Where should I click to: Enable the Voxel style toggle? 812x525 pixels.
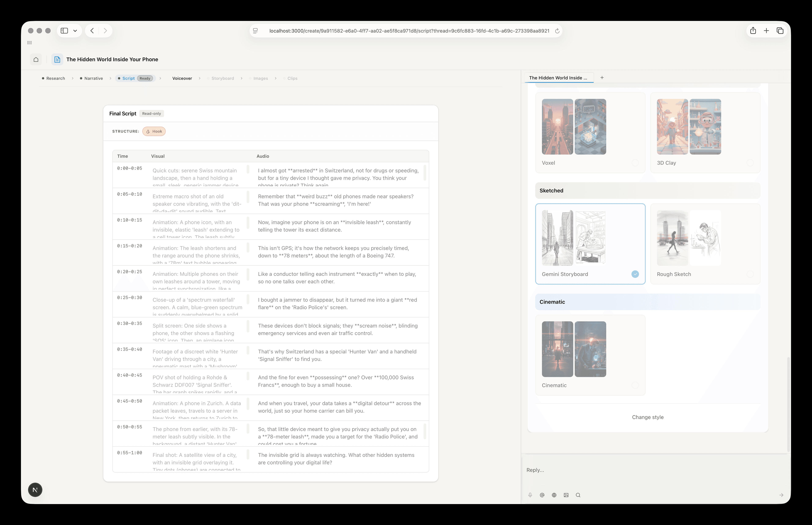click(x=635, y=163)
